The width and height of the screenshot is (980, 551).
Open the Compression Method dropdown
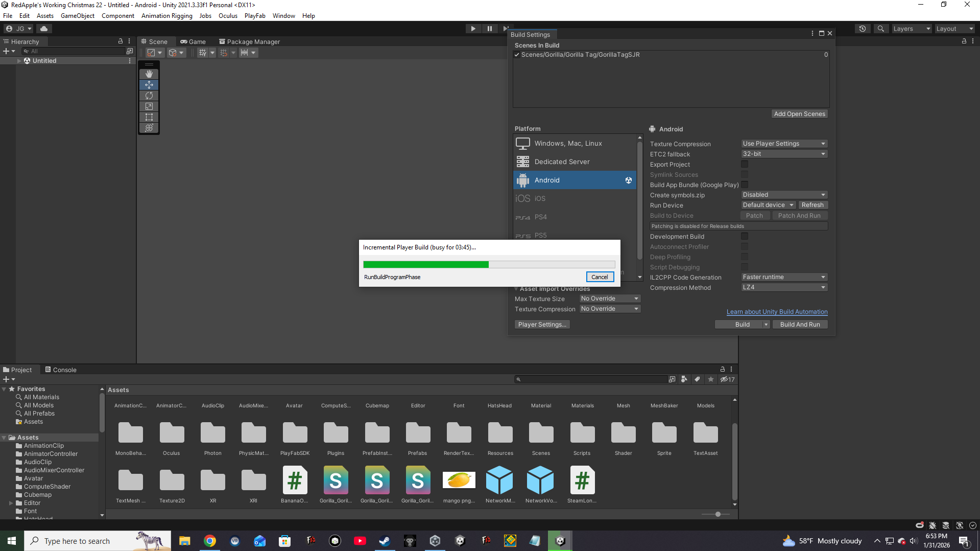(x=784, y=287)
